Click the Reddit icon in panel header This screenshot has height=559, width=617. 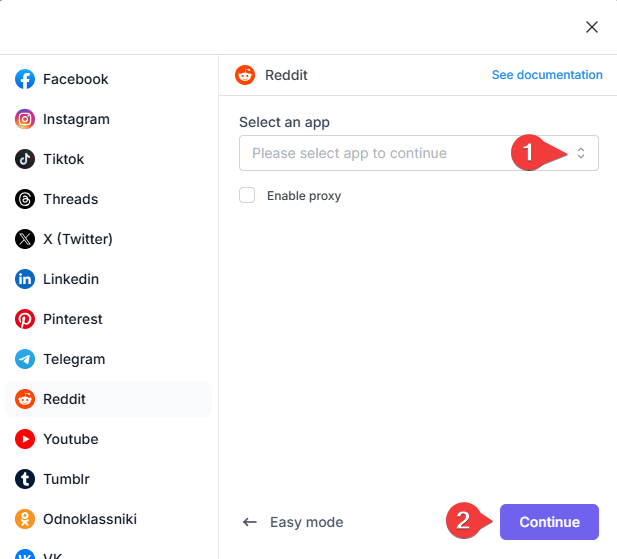[245, 75]
